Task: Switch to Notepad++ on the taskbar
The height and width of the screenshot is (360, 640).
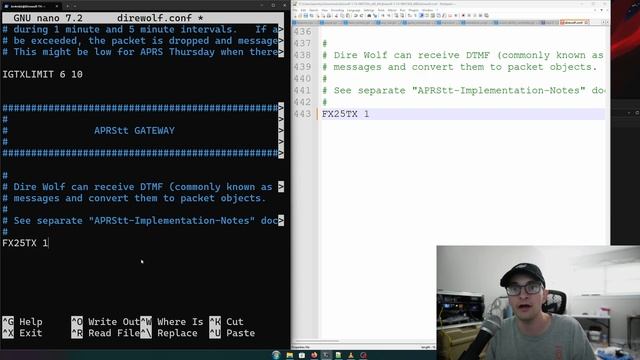Action: point(338,355)
